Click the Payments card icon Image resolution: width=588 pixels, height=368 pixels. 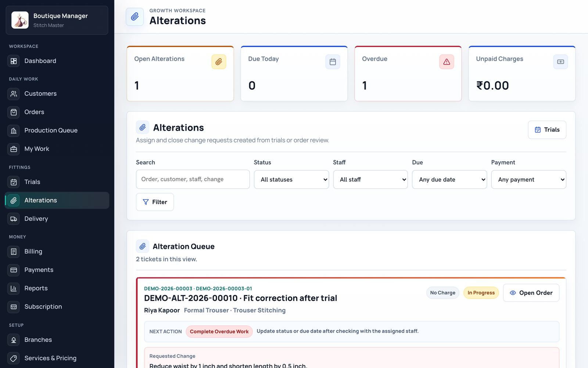[x=14, y=270]
